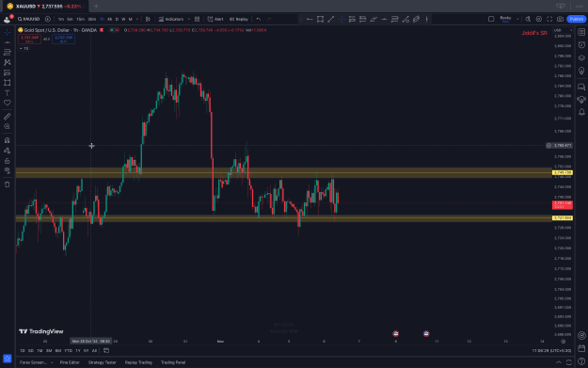Select the highlighted cross tool in favorites bar
This screenshot has width=588, height=368.
[x=342, y=19]
